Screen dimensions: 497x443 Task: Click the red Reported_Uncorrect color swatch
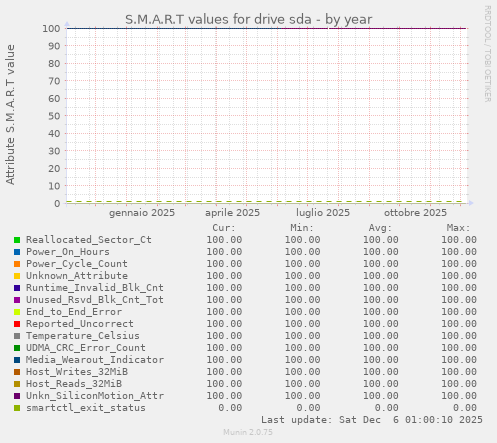pyautogui.click(x=17, y=324)
